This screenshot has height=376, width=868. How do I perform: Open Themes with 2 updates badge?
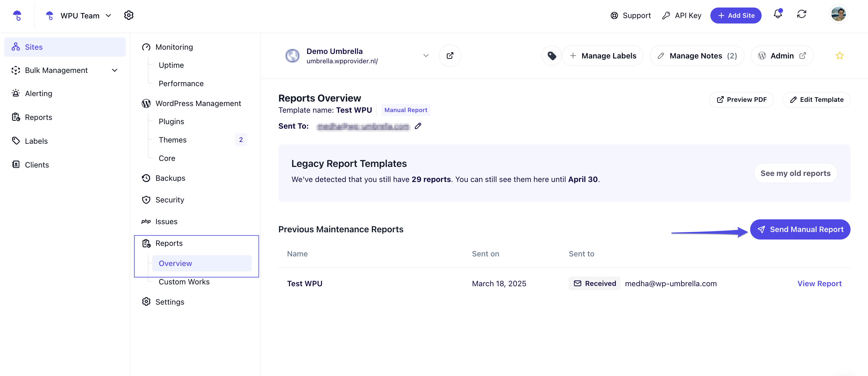(x=172, y=140)
